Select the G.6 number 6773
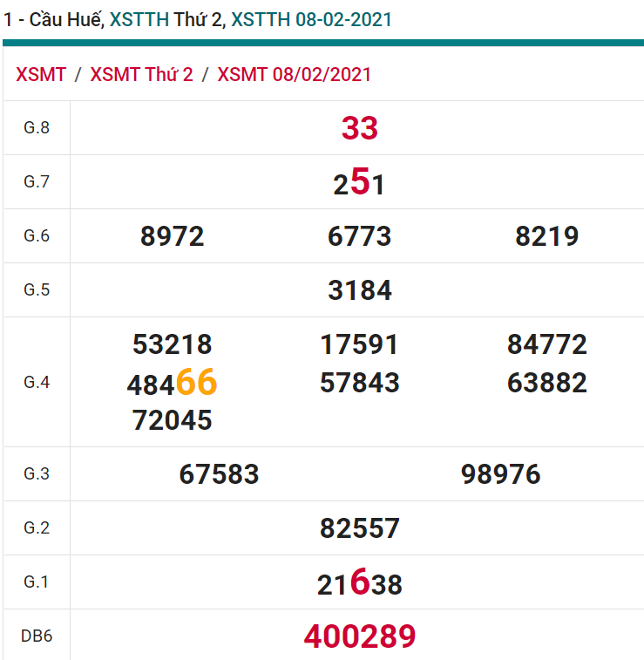Image resolution: width=644 pixels, height=660 pixels. (359, 236)
